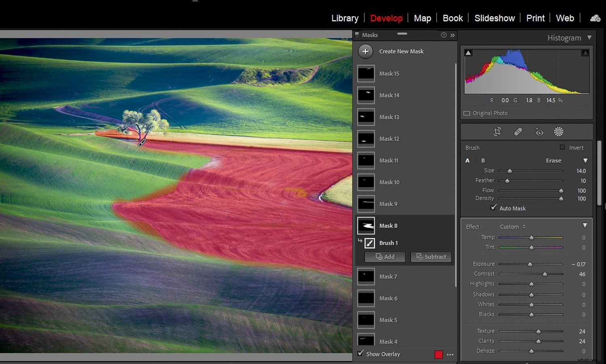Screen dimensions: 606x364
Task: Enable the Invert brush option
Action: pyautogui.click(x=562, y=147)
